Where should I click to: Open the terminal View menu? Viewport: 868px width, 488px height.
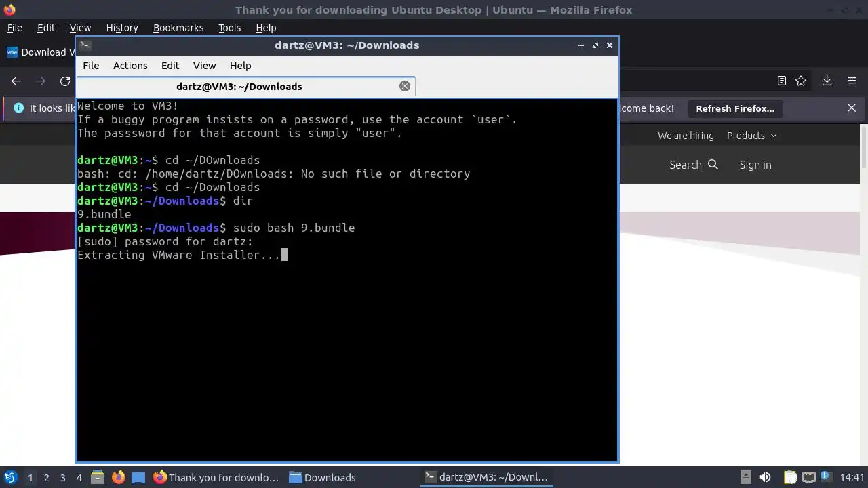point(204,66)
